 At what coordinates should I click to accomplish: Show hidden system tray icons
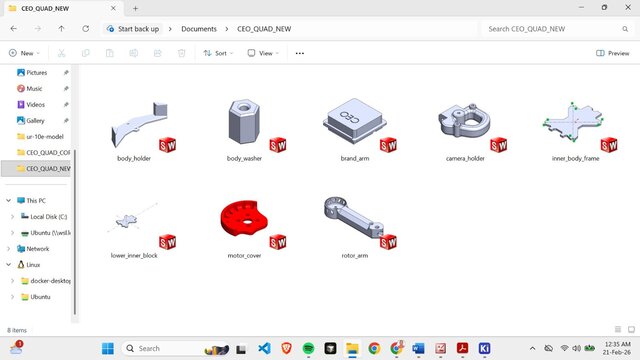[532, 349]
